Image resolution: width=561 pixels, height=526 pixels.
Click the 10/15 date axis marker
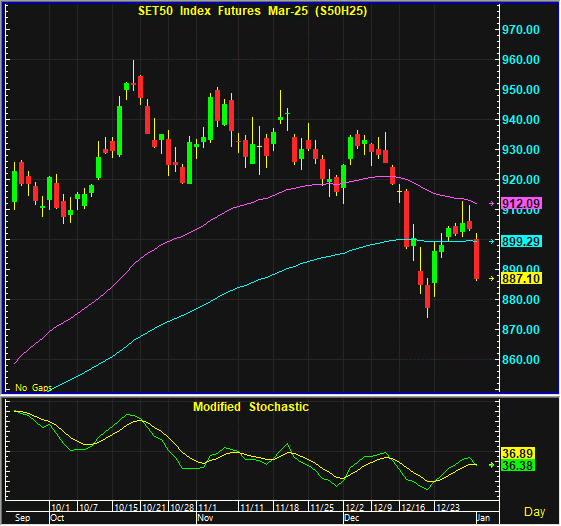(x=126, y=507)
